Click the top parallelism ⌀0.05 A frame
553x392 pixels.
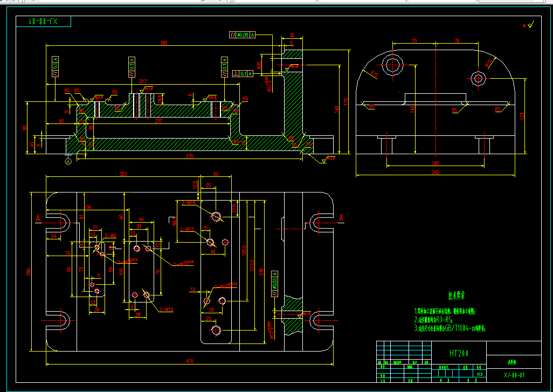coord(243,35)
